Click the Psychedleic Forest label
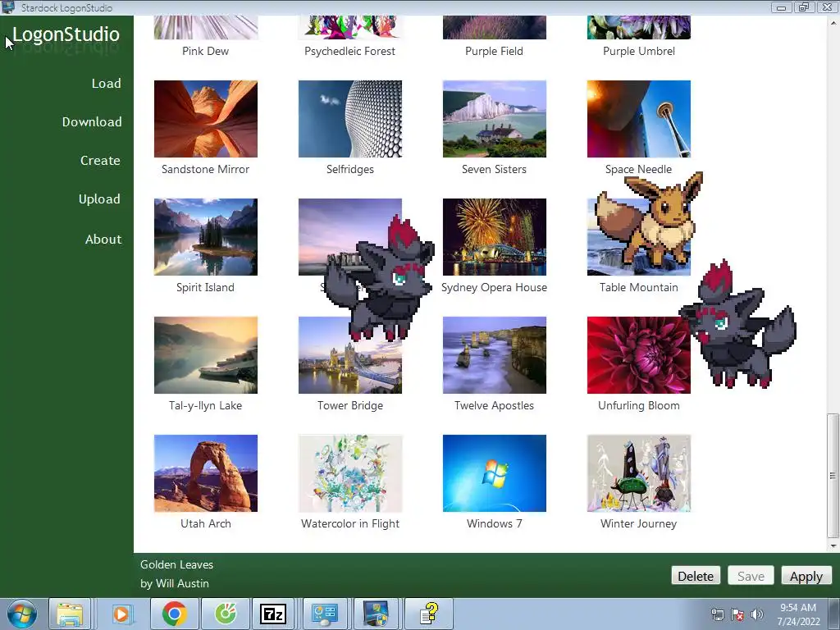This screenshot has height=630, width=840. 349,52
